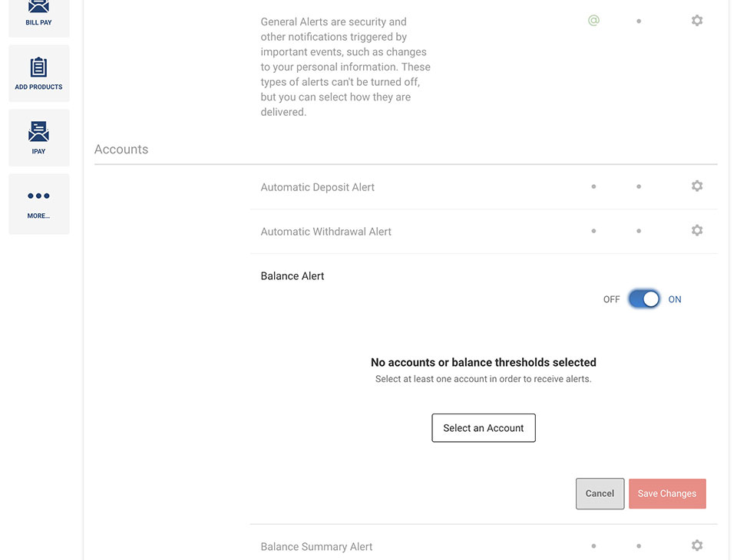Click the General Alerts email @ icon

pyautogui.click(x=593, y=21)
